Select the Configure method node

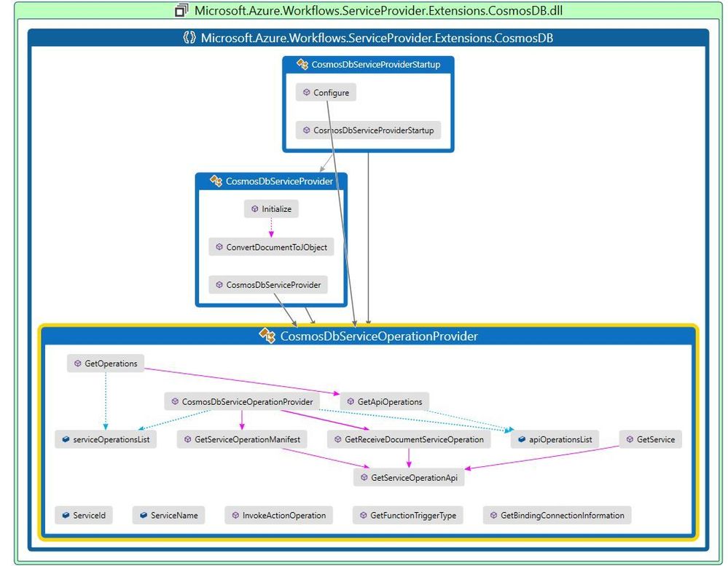[x=326, y=93]
